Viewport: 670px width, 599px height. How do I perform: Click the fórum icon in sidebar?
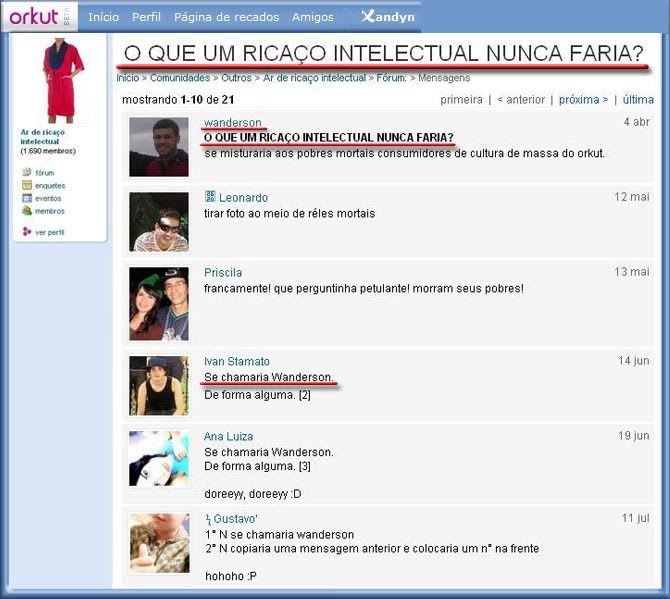27,173
